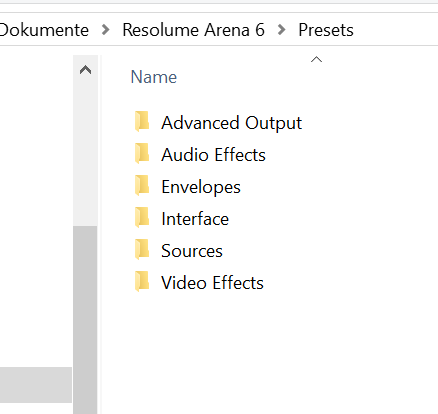Select the Interface folder name
438x414 pixels.
195,219
